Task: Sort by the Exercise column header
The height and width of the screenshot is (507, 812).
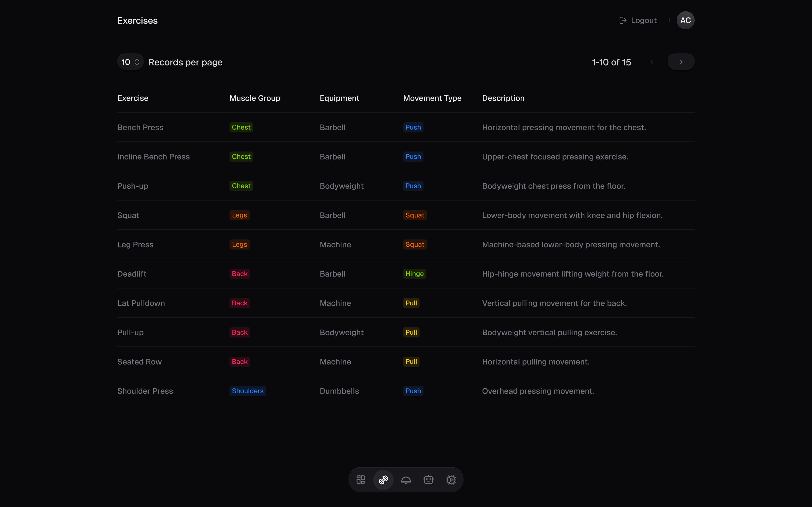Action: click(133, 98)
